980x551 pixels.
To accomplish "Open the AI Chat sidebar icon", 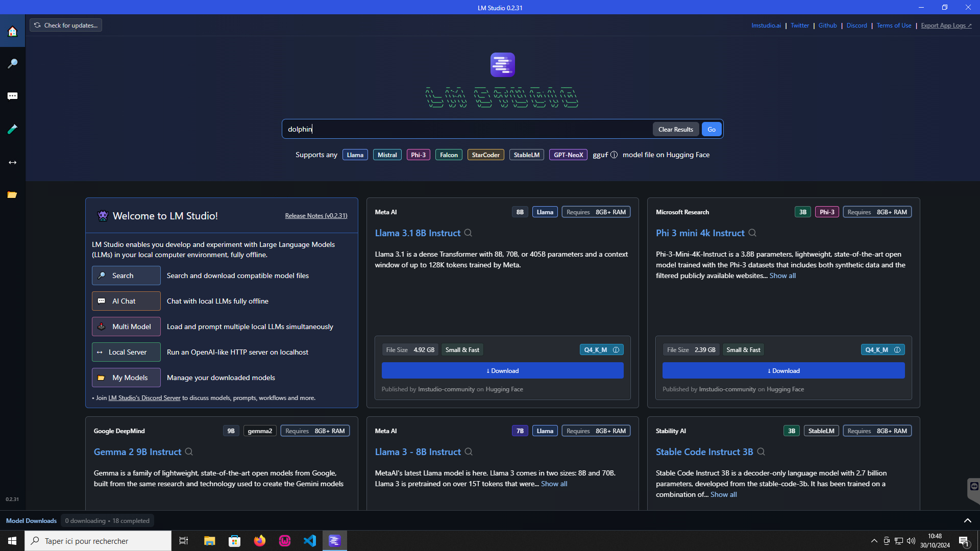I will 12,96.
